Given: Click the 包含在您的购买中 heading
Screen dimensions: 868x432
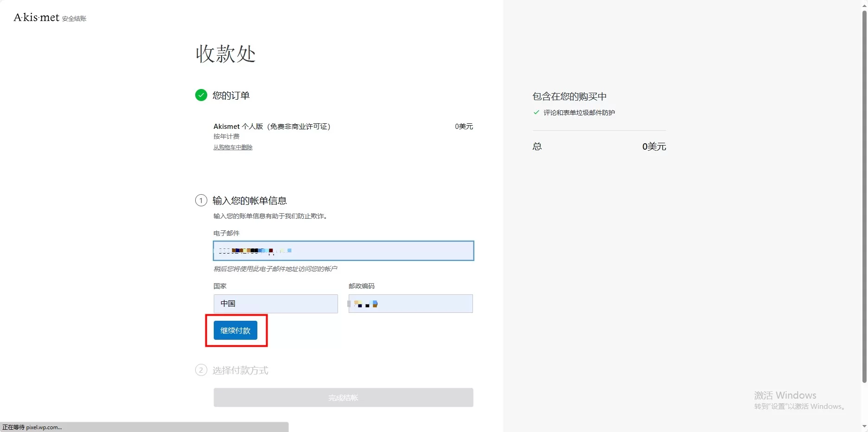Looking at the screenshot, I should click(x=569, y=96).
